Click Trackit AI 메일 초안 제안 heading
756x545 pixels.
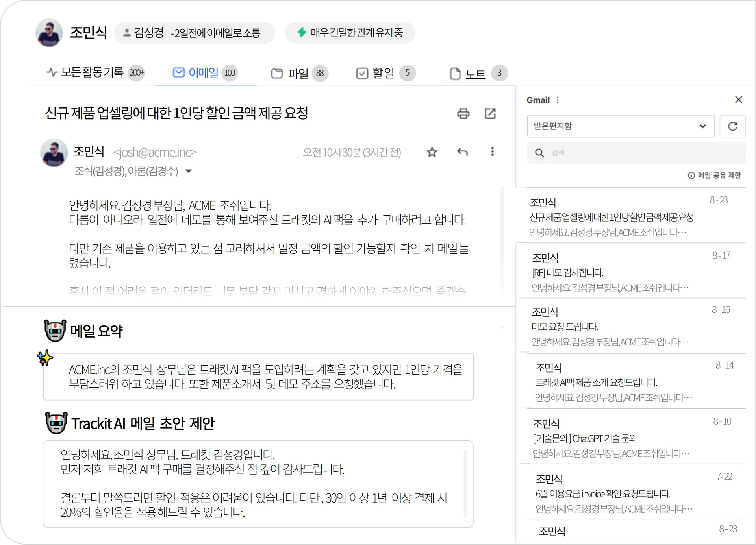click(x=143, y=423)
